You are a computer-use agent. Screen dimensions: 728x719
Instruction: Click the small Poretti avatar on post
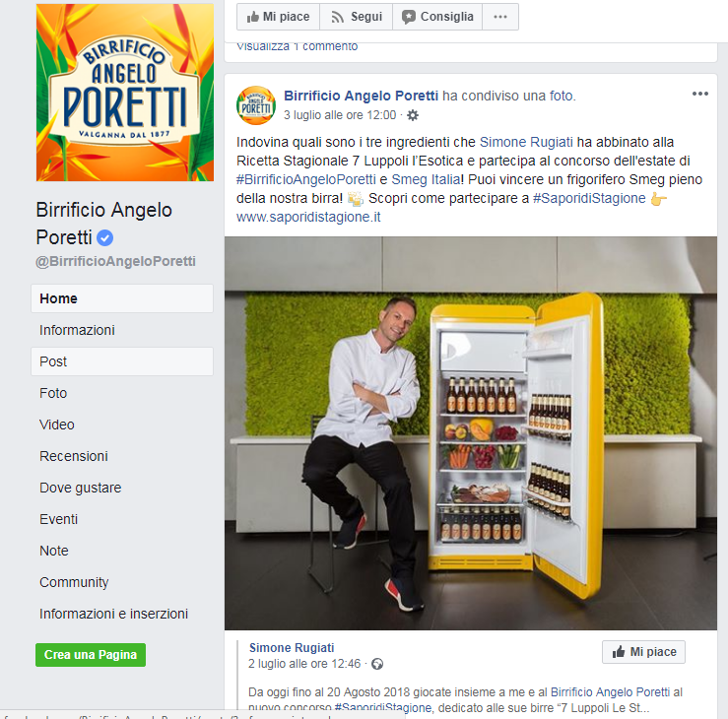click(x=256, y=105)
